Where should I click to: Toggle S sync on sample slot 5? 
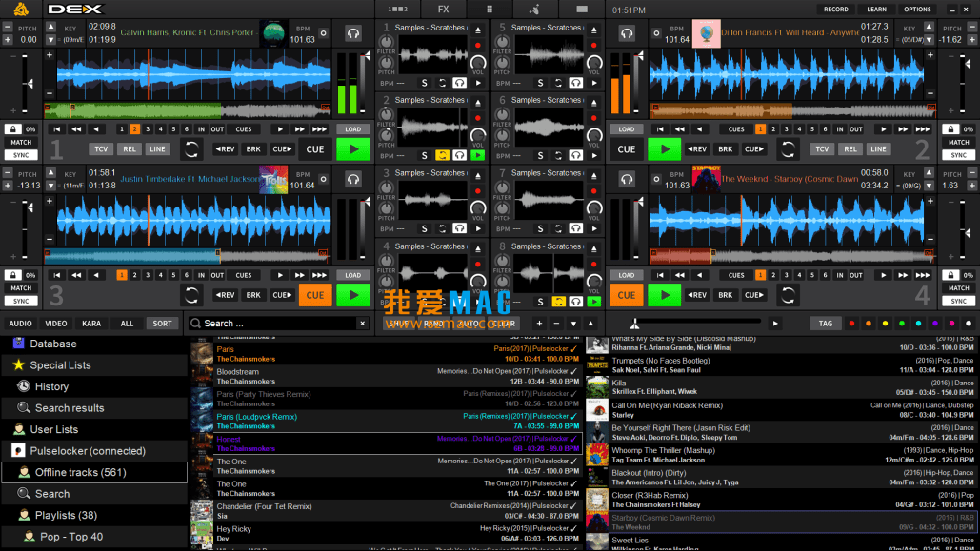pyautogui.click(x=541, y=83)
